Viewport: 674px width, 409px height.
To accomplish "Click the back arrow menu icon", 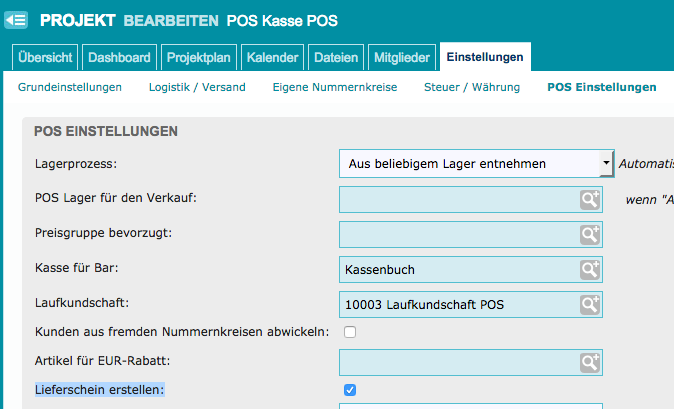I will coord(16,20).
